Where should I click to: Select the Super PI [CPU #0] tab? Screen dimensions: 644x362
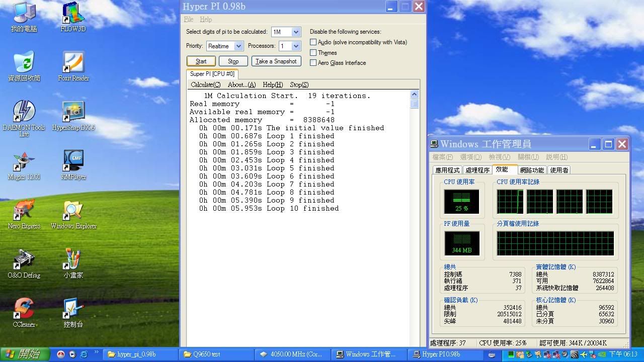coord(212,74)
